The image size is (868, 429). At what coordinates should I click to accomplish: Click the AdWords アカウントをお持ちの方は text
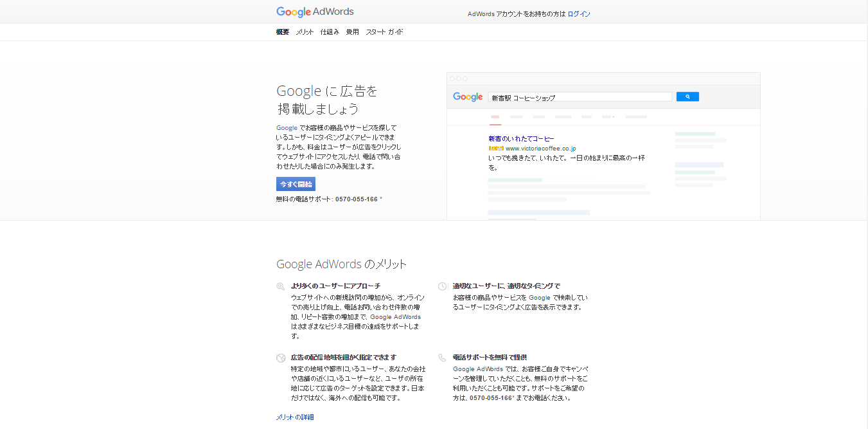click(517, 14)
